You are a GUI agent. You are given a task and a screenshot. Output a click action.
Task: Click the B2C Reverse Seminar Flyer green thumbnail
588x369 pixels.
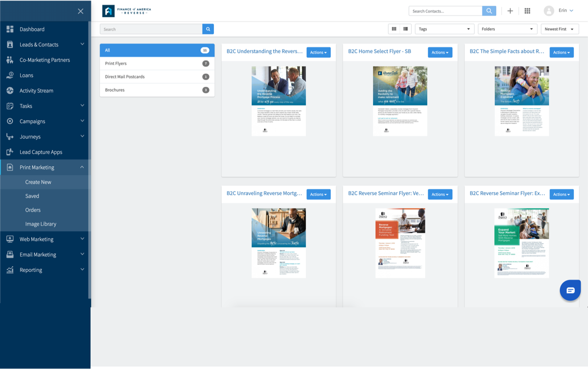pyautogui.click(x=521, y=243)
